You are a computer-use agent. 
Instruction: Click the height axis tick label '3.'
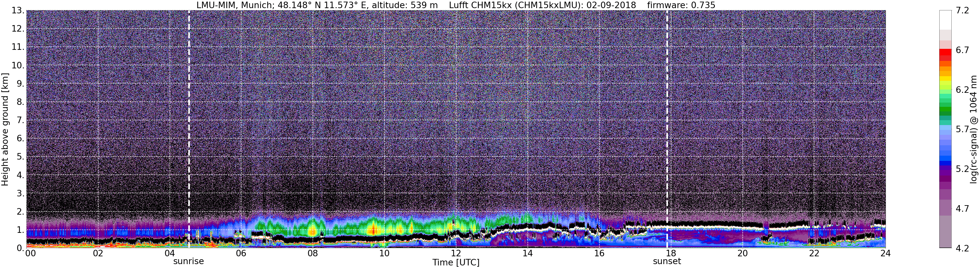tap(20, 193)
